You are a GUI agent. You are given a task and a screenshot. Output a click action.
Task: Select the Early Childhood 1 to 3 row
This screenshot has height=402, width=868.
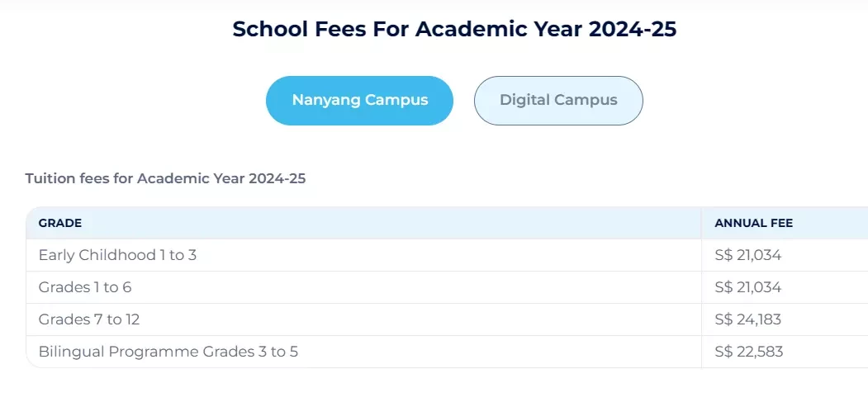pyautogui.click(x=447, y=255)
